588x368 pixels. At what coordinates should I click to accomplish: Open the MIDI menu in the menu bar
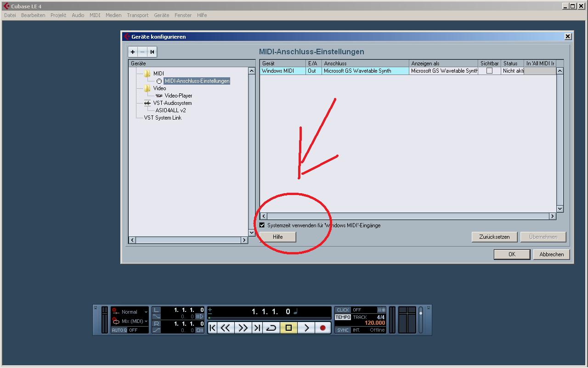95,15
